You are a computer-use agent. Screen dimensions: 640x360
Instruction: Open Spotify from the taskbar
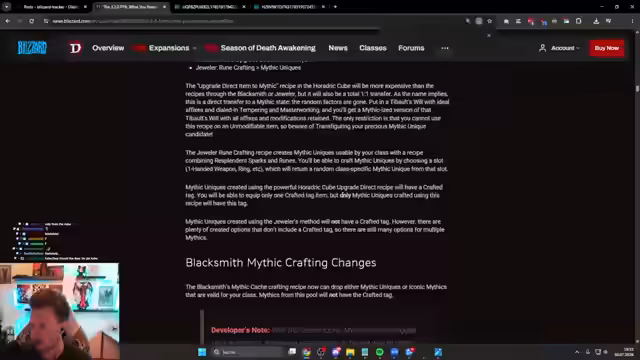[380, 352]
